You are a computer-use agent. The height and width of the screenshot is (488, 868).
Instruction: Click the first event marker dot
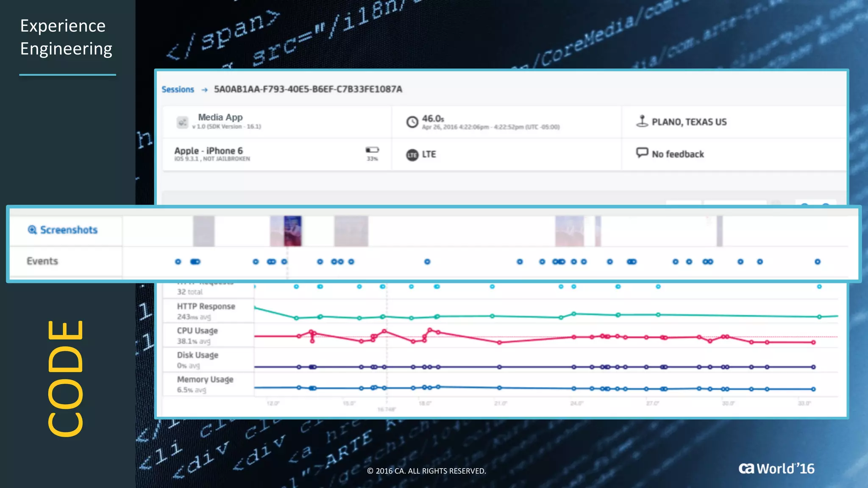(x=178, y=262)
